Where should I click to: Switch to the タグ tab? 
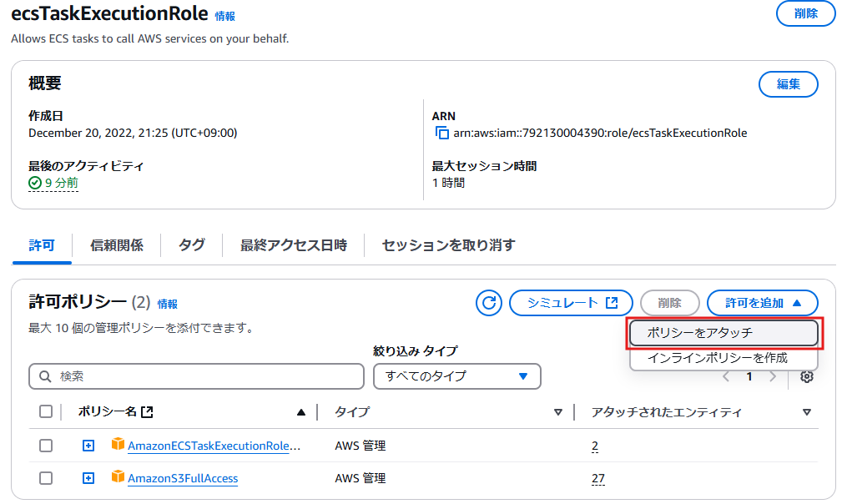point(192,246)
